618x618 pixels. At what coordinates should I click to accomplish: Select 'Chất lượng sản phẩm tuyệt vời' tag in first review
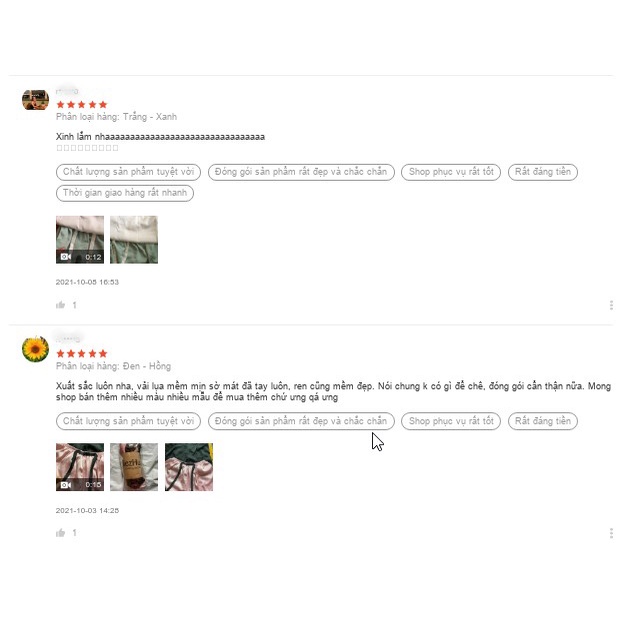click(x=128, y=172)
